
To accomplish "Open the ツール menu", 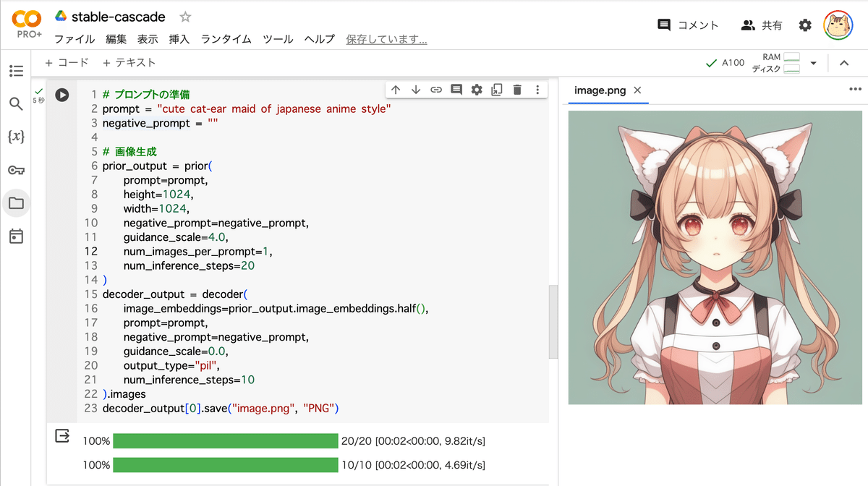I will pos(278,39).
